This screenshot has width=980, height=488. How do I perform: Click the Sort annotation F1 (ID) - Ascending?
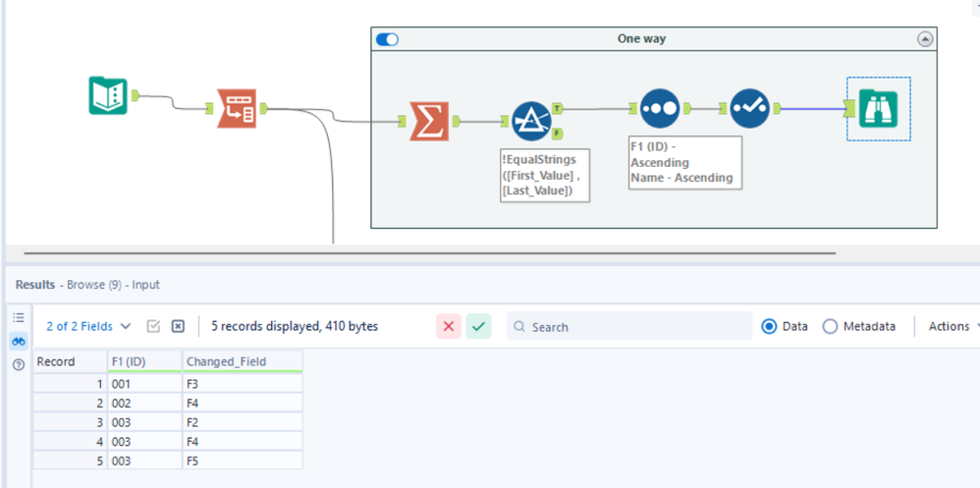pos(685,162)
